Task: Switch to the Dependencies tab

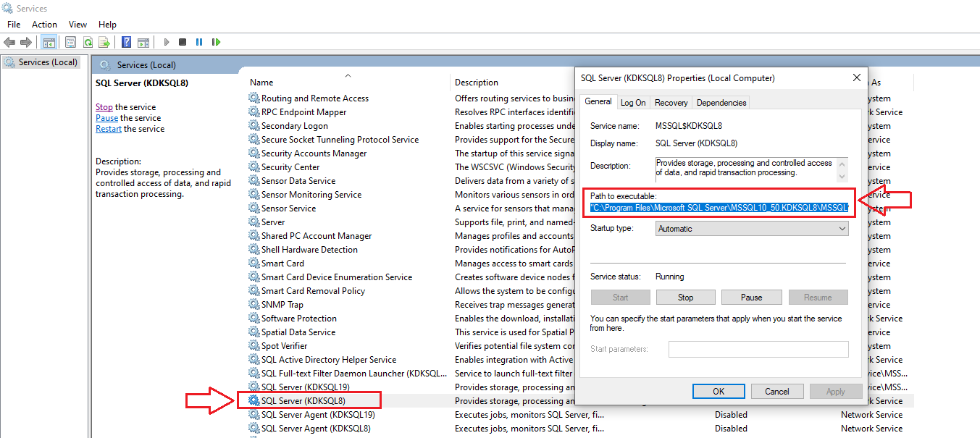Action: [721, 103]
